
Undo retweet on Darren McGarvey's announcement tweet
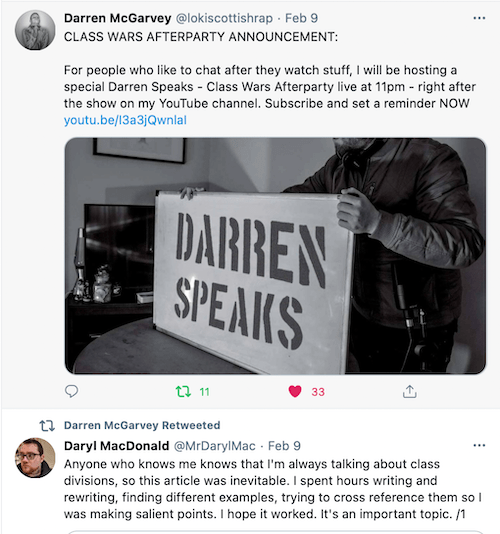click(x=183, y=392)
